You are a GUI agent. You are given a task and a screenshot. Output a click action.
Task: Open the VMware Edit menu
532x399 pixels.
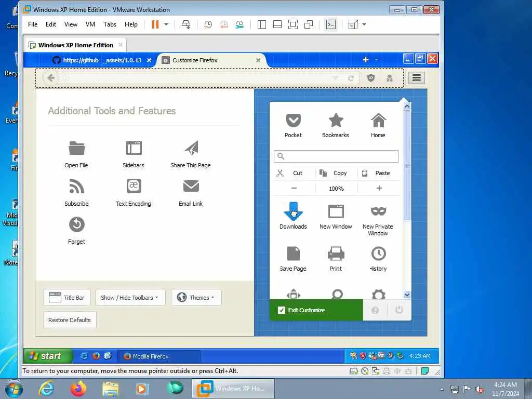(x=51, y=24)
